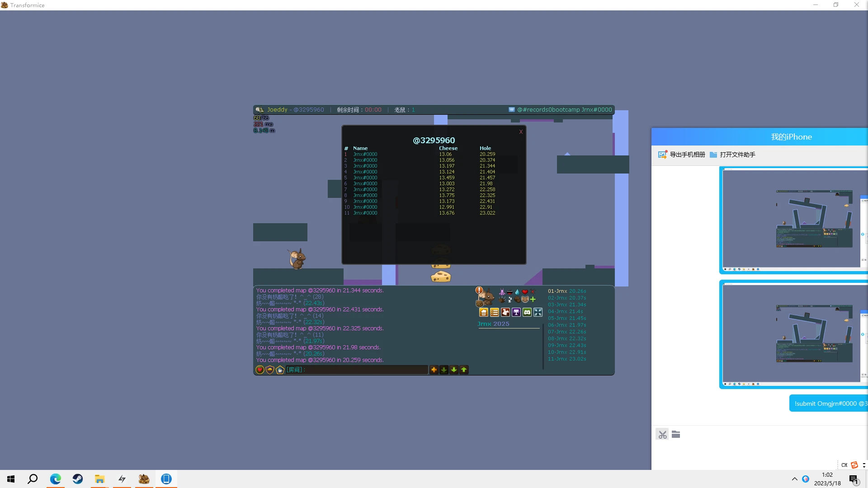
Task: Click the tribe house icon beside chat
Action: [280, 370]
